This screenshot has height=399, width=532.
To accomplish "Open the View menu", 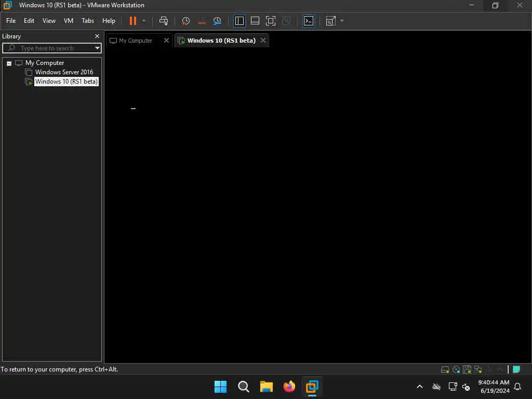I will click(x=49, y=21).
